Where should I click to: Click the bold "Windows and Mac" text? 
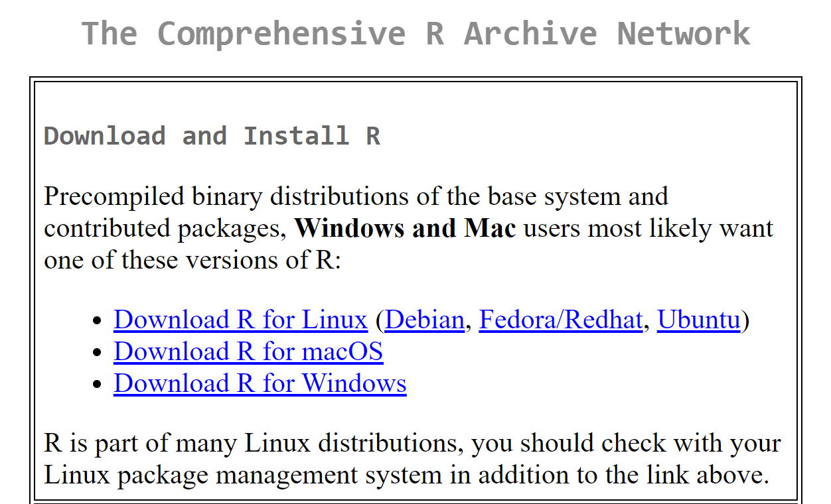(406, 228)
